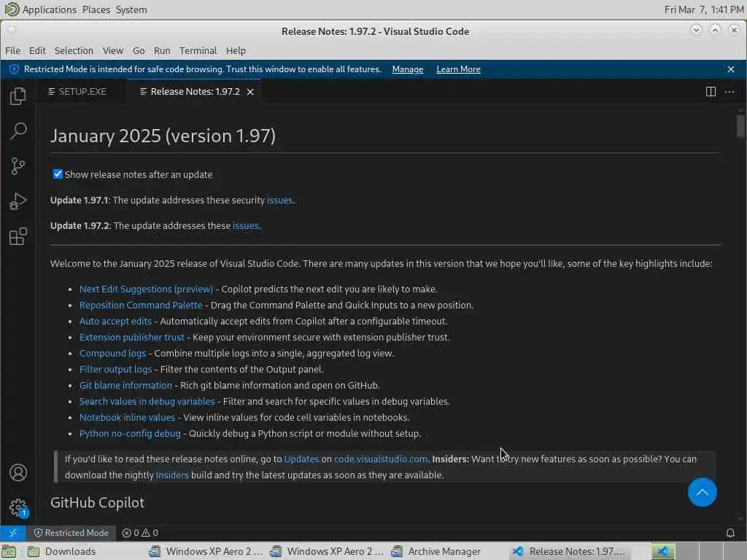Viewport: 747px width, 560px height.
Task: Open the Explorer view in activity bar
Action: point(18,96)
